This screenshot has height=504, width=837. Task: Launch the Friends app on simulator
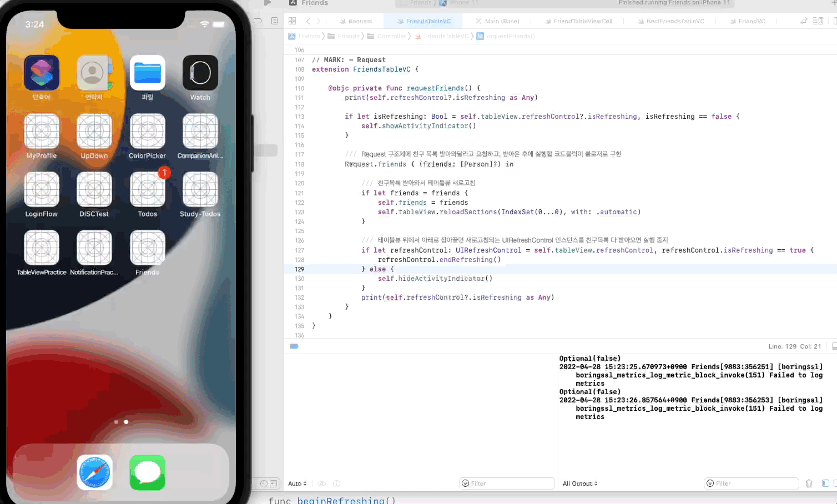147,248
